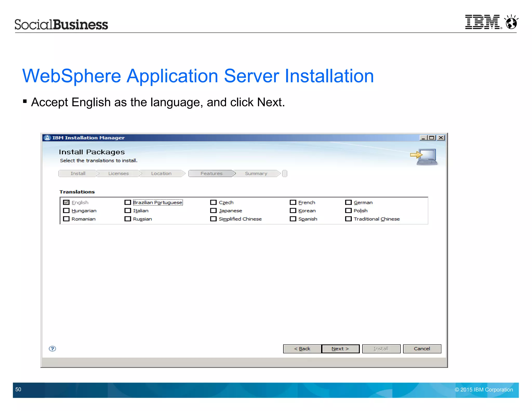Click the install packages computer icon

coord(424,157)
